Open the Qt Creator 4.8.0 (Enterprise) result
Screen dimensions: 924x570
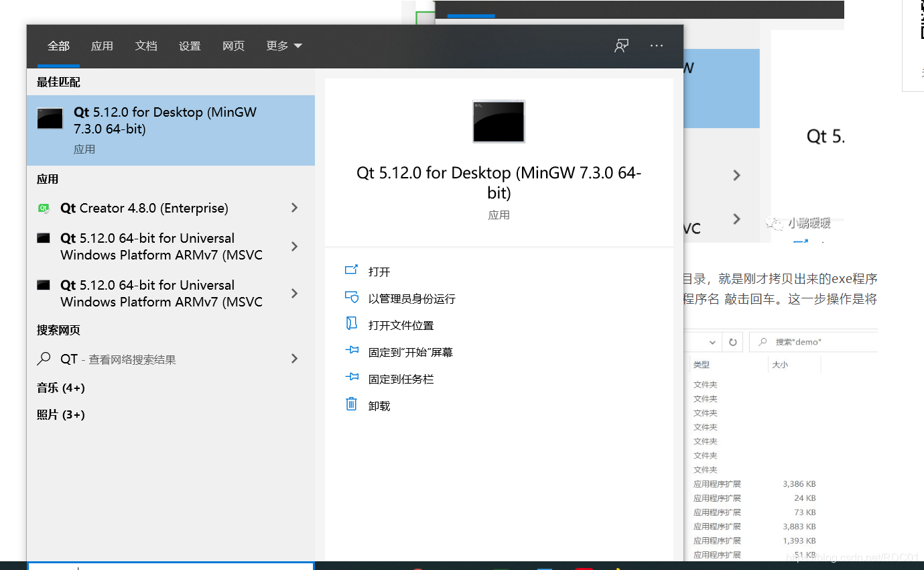pos(144,209)
